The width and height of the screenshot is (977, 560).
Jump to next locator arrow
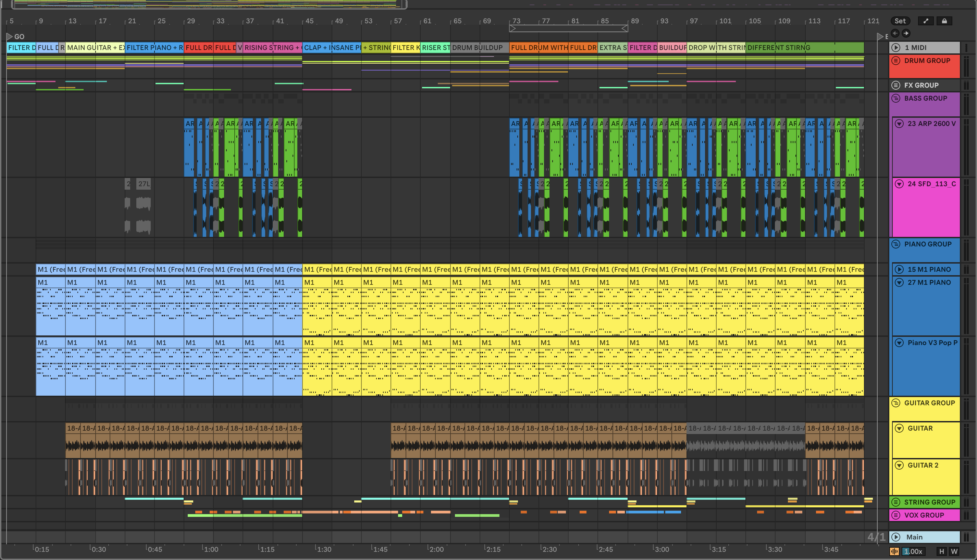coord(906,33)
